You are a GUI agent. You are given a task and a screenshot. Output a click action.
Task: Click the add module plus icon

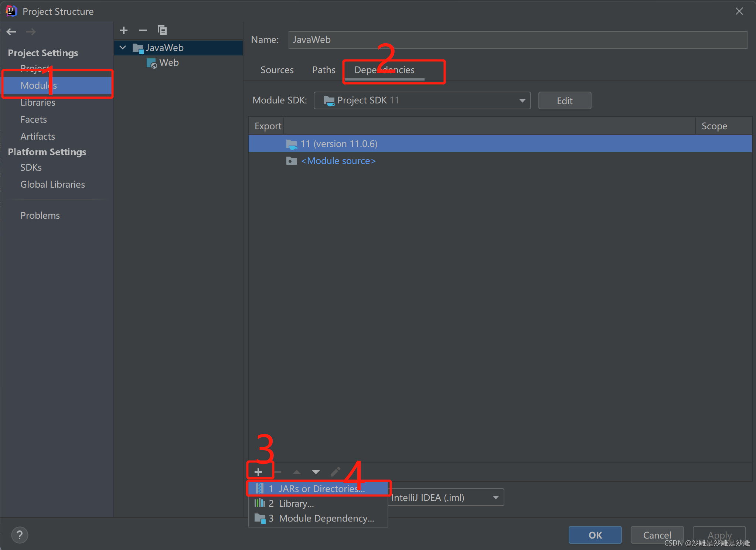click(x=124, y=30)
